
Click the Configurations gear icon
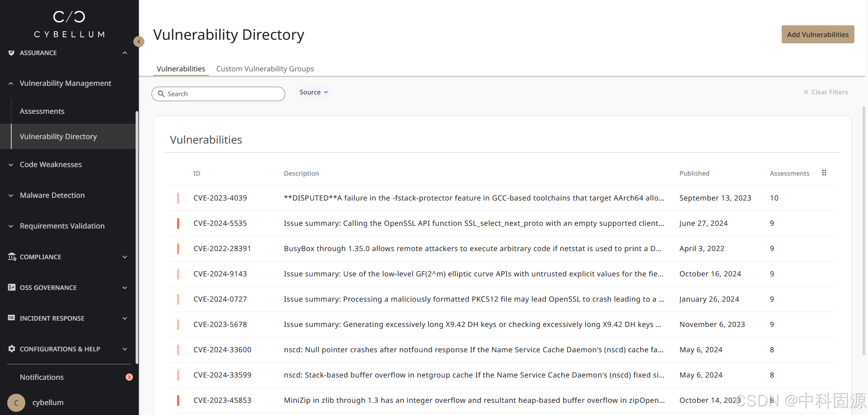click(x=12, y=349)
